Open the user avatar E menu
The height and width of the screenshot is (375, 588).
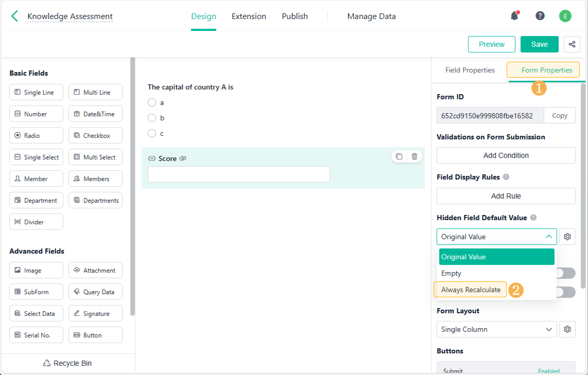565,16
